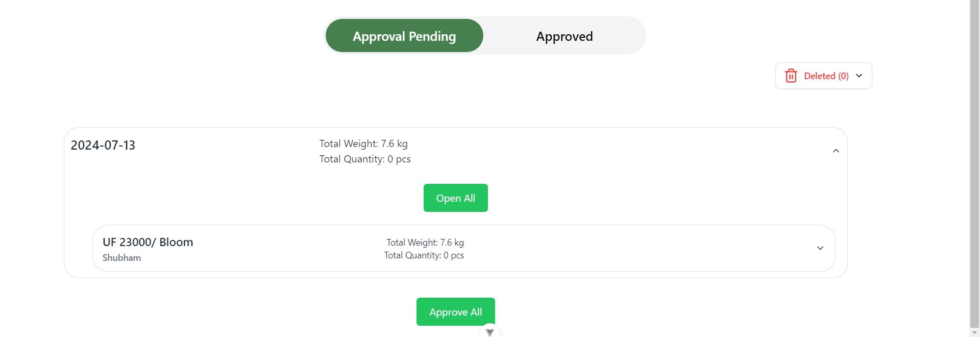The height and width of the screenshot is (337, 980).
Task: Switch to the Approval Pending tab
Action: (x=404, y=36)
